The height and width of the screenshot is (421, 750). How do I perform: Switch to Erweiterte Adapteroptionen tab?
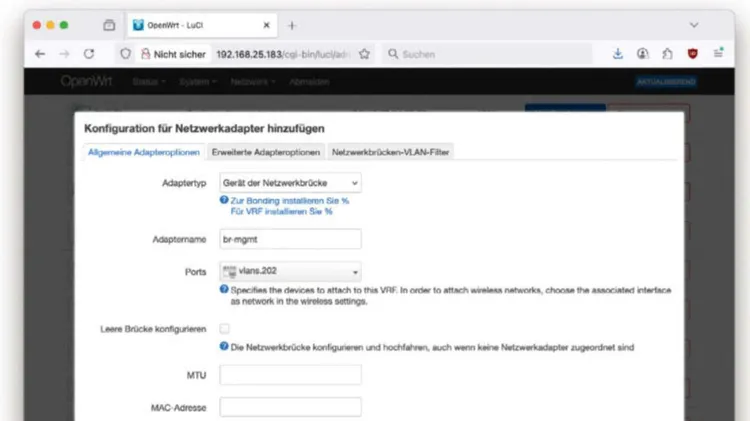pyautogui.click(x=265, y=152)
